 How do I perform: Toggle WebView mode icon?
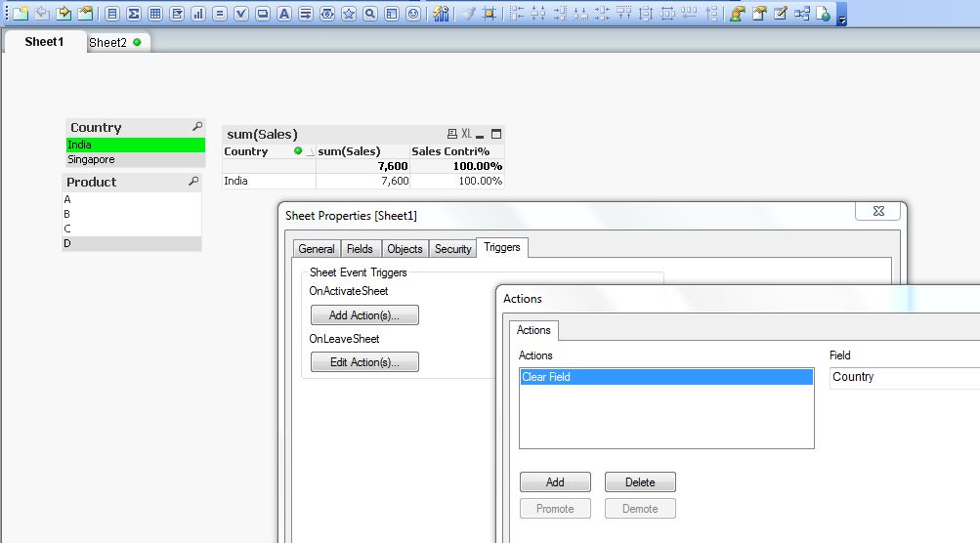tap(823, 13)
